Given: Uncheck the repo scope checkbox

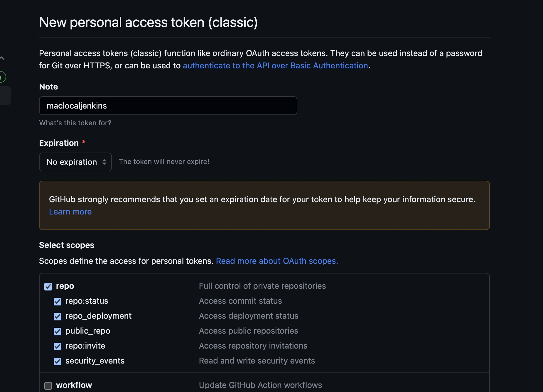Looking at the screenshot, I should click(x=48, y=286).
